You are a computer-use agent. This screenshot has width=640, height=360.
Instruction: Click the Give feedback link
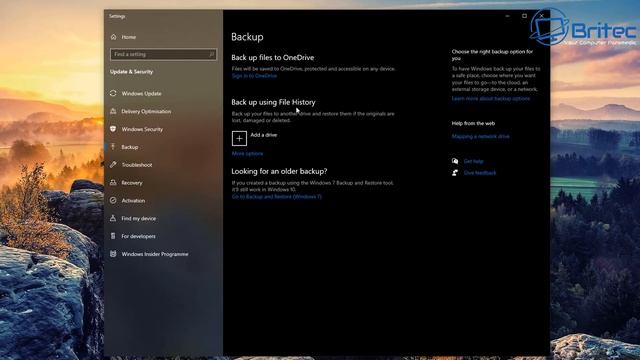click(480, 173)
